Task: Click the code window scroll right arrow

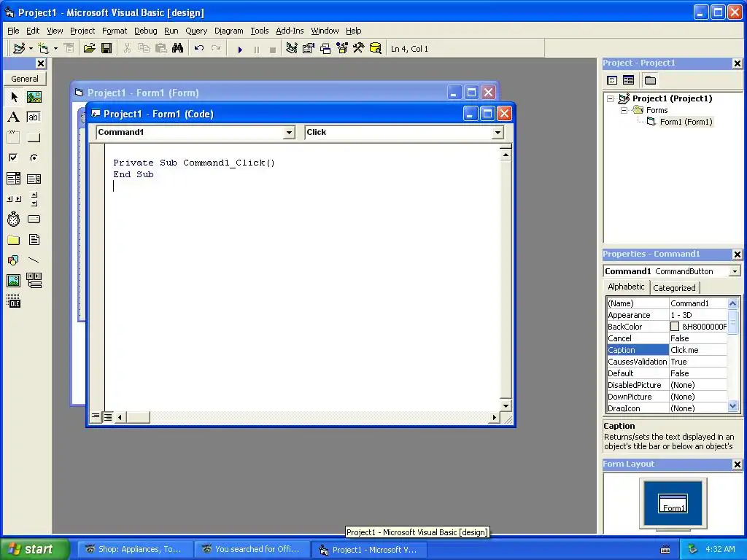Action: point(494,417)
